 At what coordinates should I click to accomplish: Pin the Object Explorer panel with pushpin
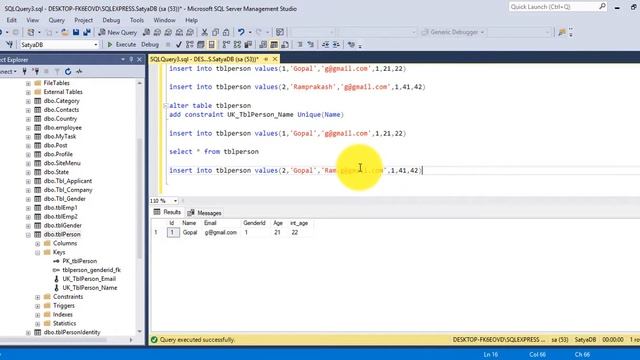click(x=131, y=60)
